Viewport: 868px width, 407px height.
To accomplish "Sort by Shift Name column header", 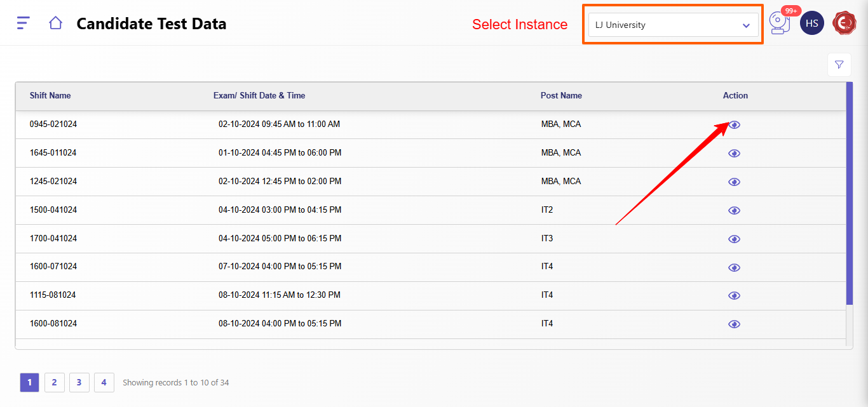I will [50, 96].
